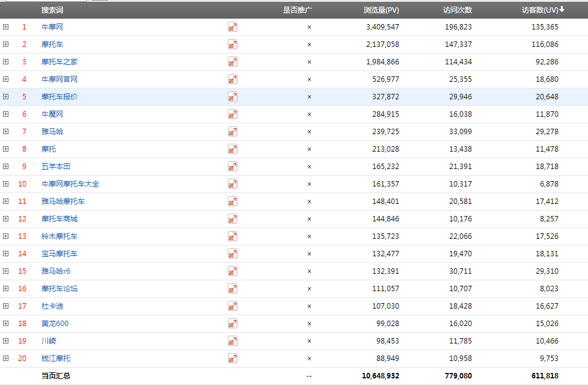Open the 牛摩网 search term link
Screen dimensions: 588x385
52,27
